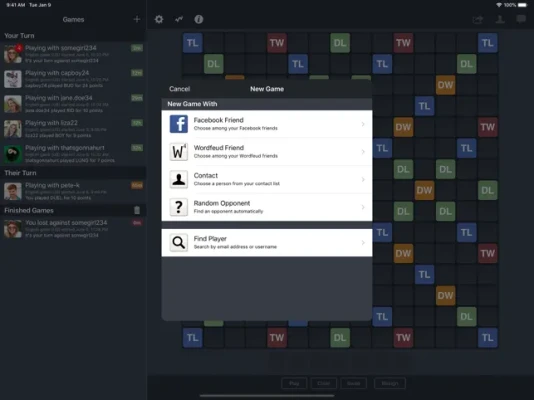The height and width of the screenshot is (400, 534).
Task: Open game Playing with jane.doe34
Action: (73, 104)
